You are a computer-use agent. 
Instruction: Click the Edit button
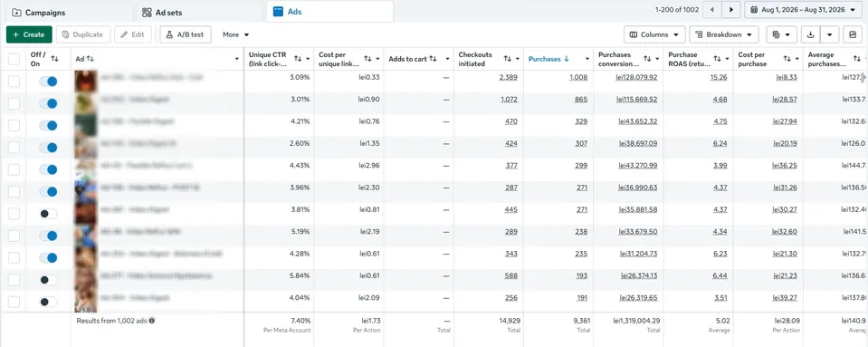point(133,34)
